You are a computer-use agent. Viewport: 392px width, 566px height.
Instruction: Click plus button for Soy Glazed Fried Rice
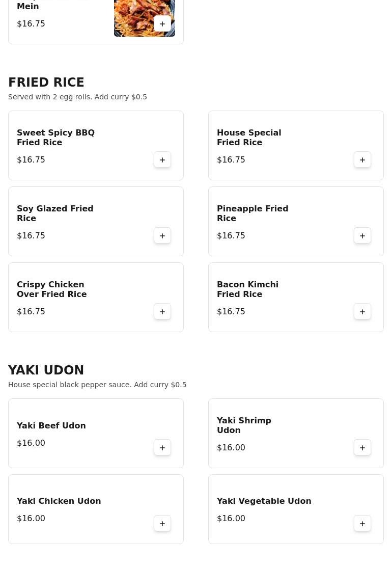pos(162,236)
